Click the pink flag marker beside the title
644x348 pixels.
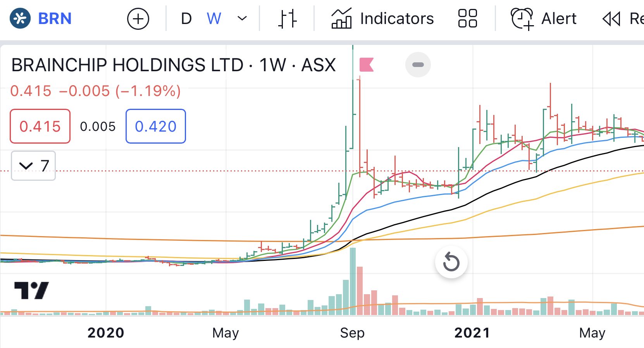click(367, 65)
